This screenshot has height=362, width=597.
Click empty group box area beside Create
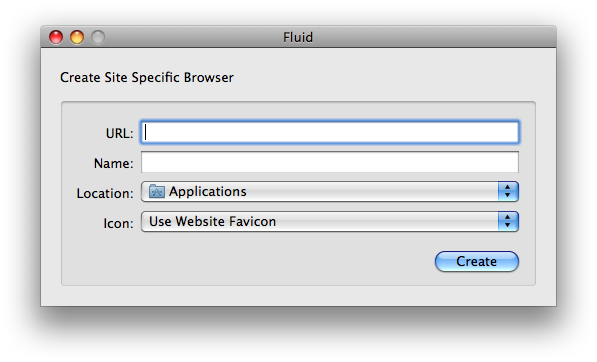tap(247, 262)
